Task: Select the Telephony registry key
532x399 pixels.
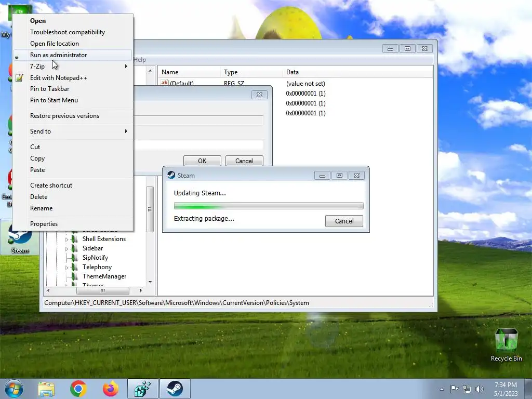Action: pos(97,267)
